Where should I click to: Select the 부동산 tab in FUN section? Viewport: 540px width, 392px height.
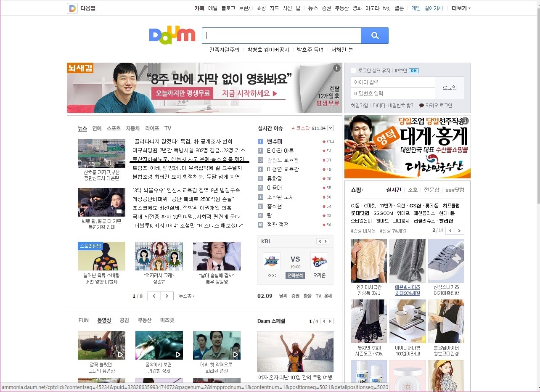144,320
